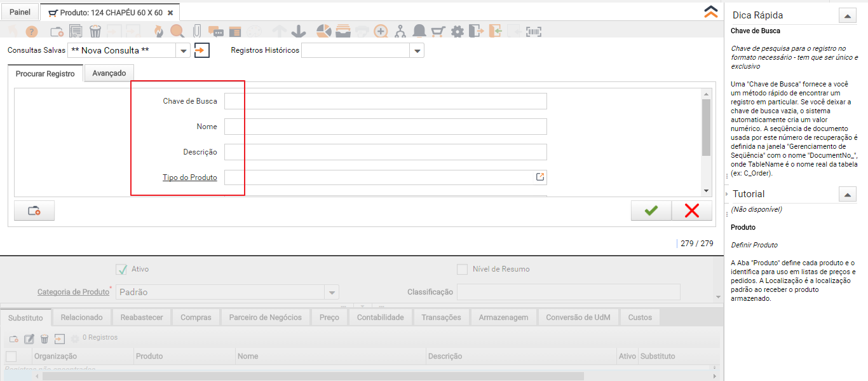868x381 pixels.
Task: Click the Chave de Busca input field
Action: click(x=386, y=101)
